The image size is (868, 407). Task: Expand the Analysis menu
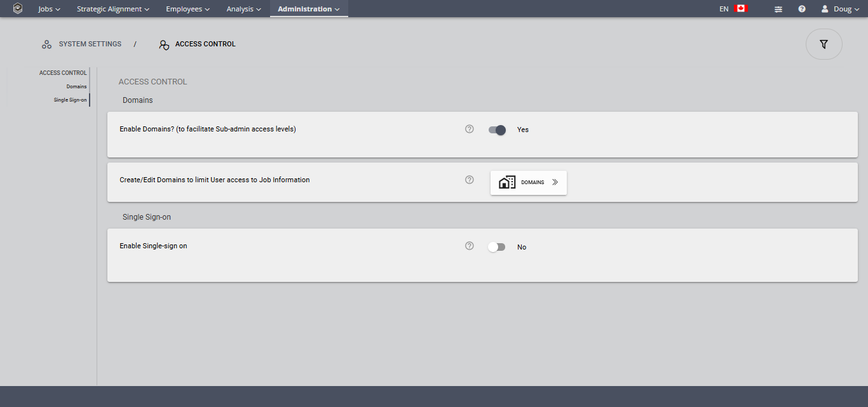coord(244,9)
